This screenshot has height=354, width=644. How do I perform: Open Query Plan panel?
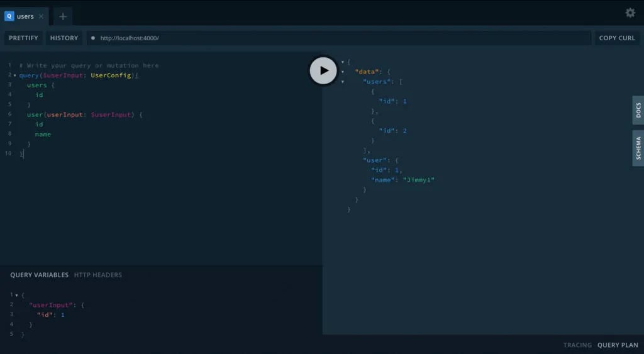coord(618,345)
